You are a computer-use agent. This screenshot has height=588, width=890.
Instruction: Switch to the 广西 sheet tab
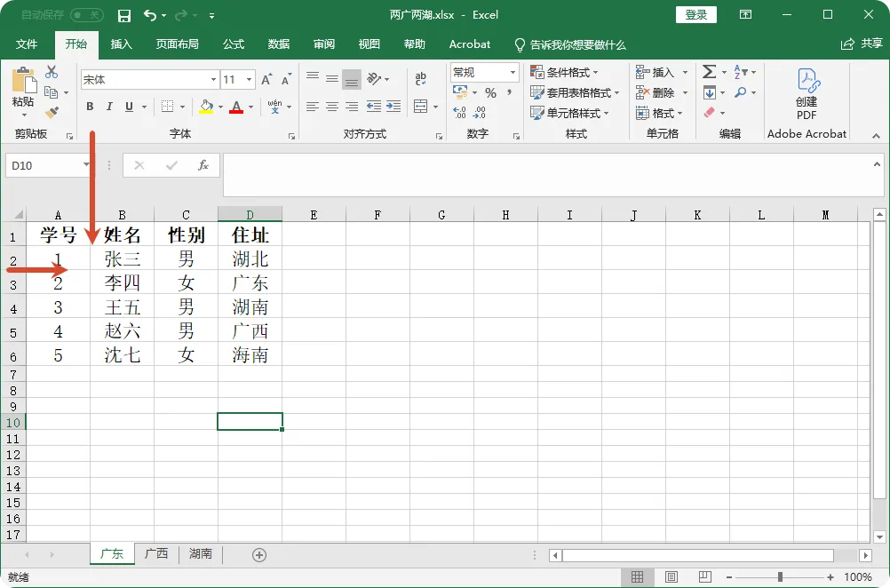[156, 553]
